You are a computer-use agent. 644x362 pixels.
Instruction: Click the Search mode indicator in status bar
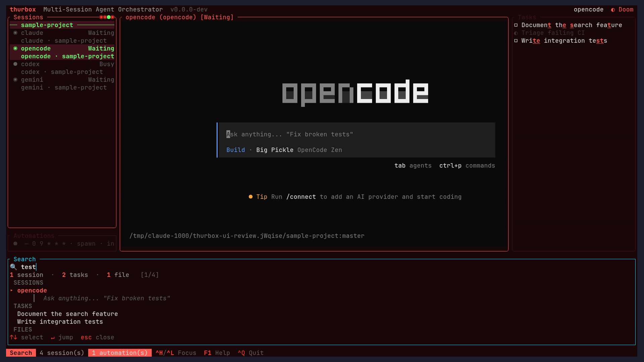click(x=21, y=353)
